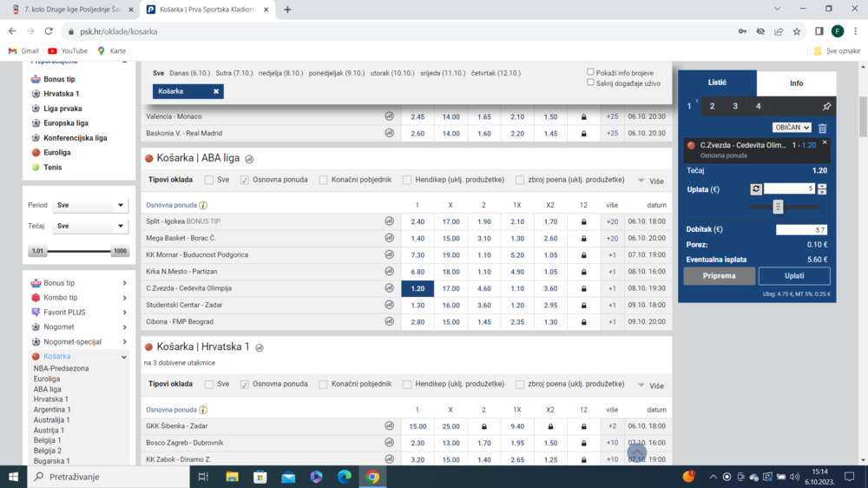Click the stake amount slider handle
868x488 pixels.
pyautogui.click(x=778, y=207)
